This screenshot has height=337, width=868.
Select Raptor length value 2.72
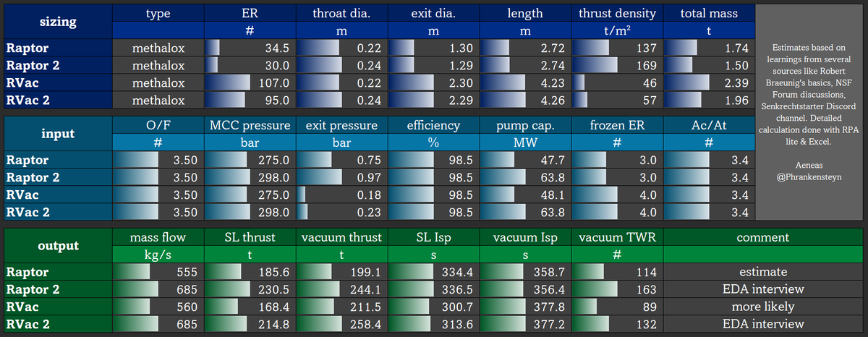524,48
